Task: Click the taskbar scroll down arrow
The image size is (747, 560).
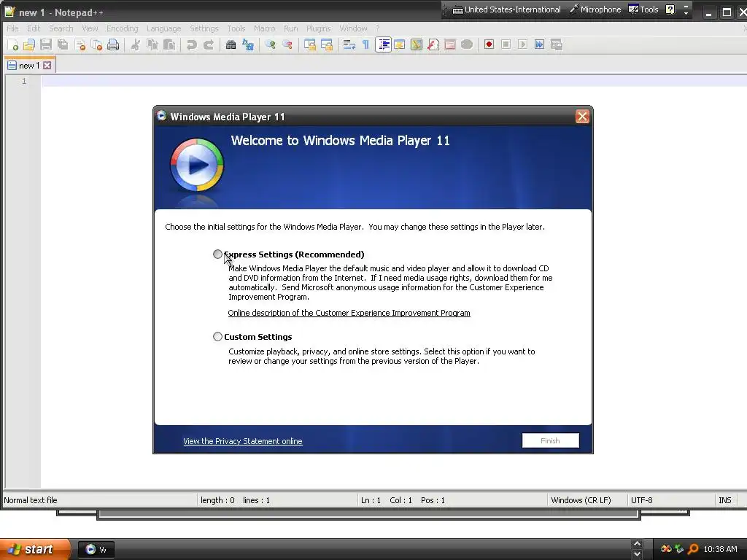Action: (637, 554)
